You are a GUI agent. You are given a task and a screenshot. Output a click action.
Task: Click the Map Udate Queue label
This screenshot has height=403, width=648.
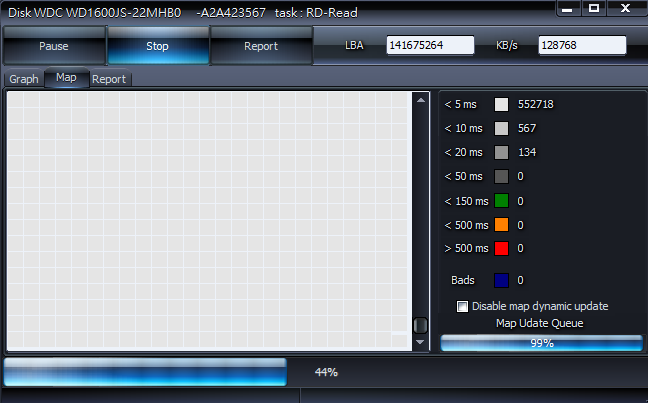click(x=539, y=323)
